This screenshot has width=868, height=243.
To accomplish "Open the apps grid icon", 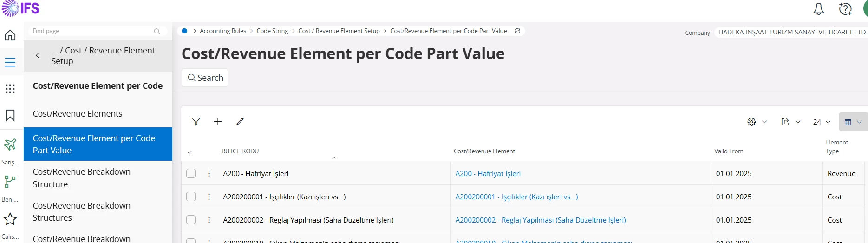I will (x=10, y=88).
